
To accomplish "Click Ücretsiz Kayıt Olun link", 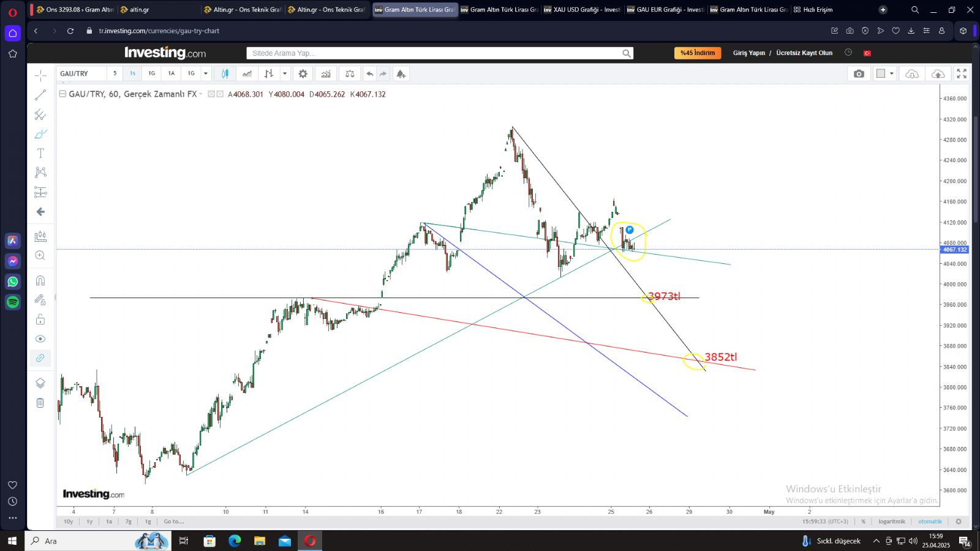I will click(804, 53).
